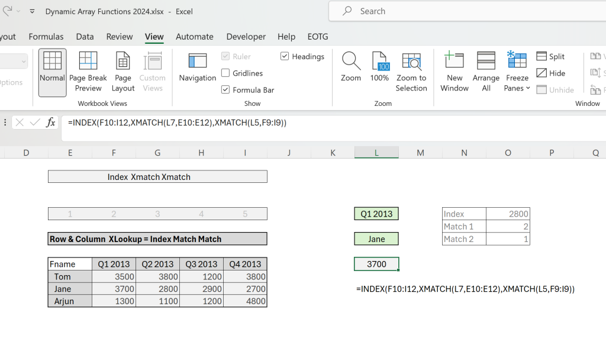This screenshot has height=364, width=606.
Task: Click the formula bar options dots
Action: (x=5, y=123)
